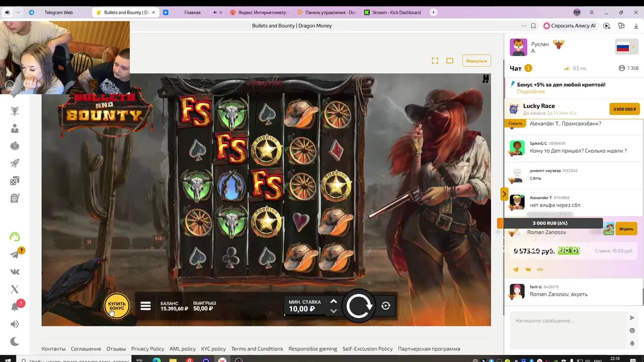Open notifications bell with 7 badge
This screenshot has width=644, height=362.
point(15,307)
